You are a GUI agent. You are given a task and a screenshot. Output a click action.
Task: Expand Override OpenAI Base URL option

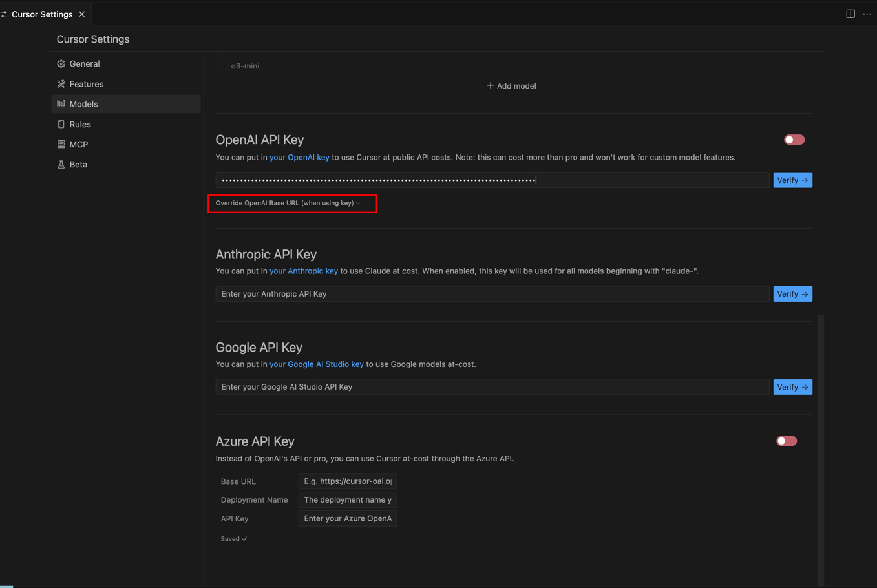click(288, 203)
